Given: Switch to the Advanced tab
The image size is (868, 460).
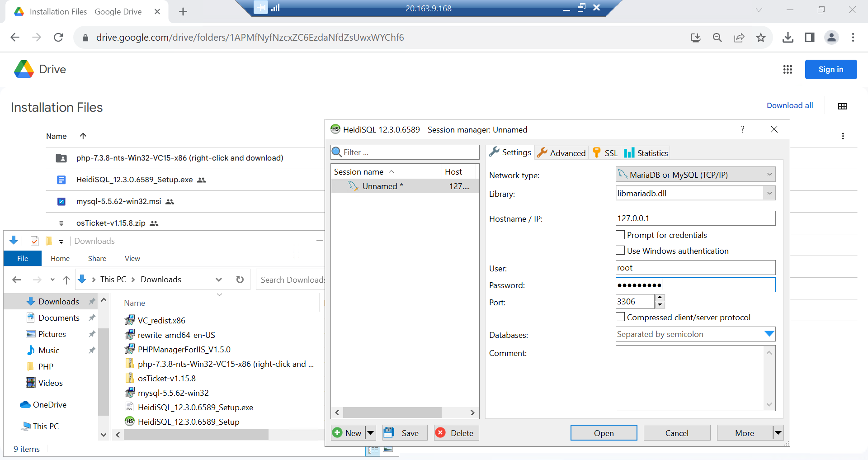Looking at the screenshot, I should click(561, 152).
